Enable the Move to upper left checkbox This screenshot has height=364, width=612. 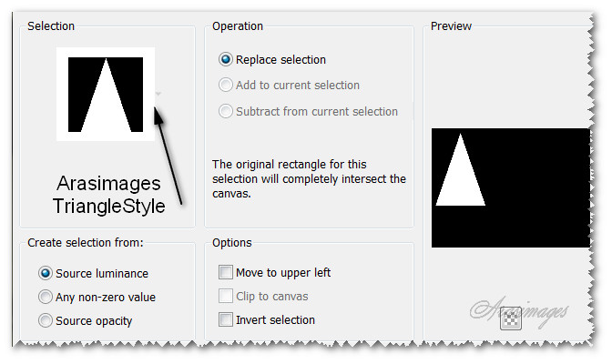click(x=226, y=272)
